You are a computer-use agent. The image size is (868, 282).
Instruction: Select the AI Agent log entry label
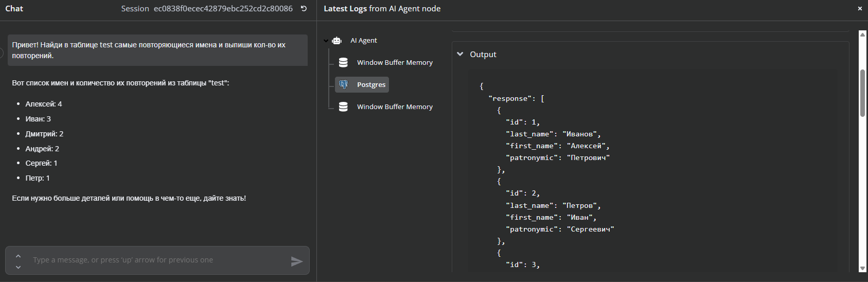(x=364, y=41)
